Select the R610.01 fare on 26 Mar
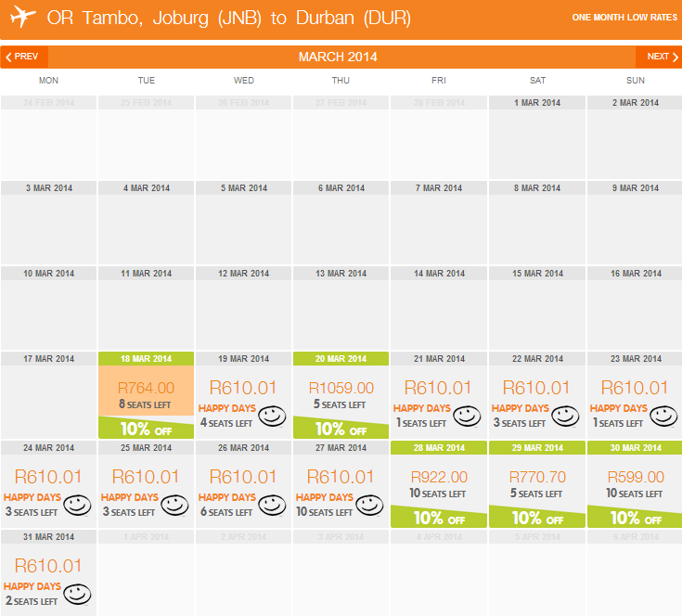 tap(243, 477)
